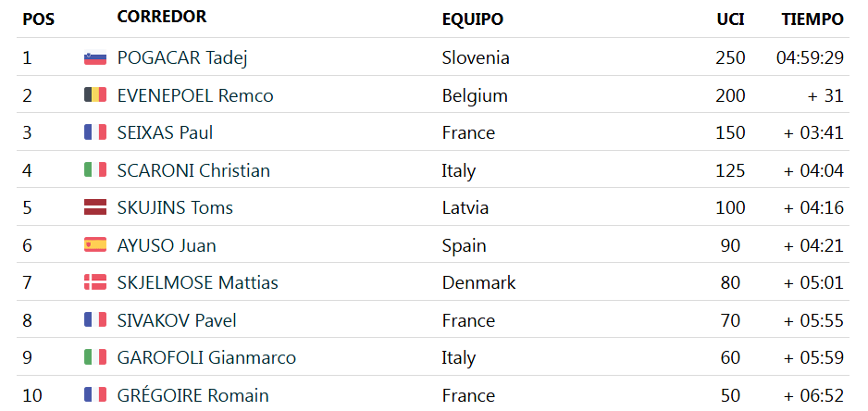Click the Italy flag beside Scaroni
The height and width of the screenshot is (411, 868).
pyautogui.click(x=95, y=170)
